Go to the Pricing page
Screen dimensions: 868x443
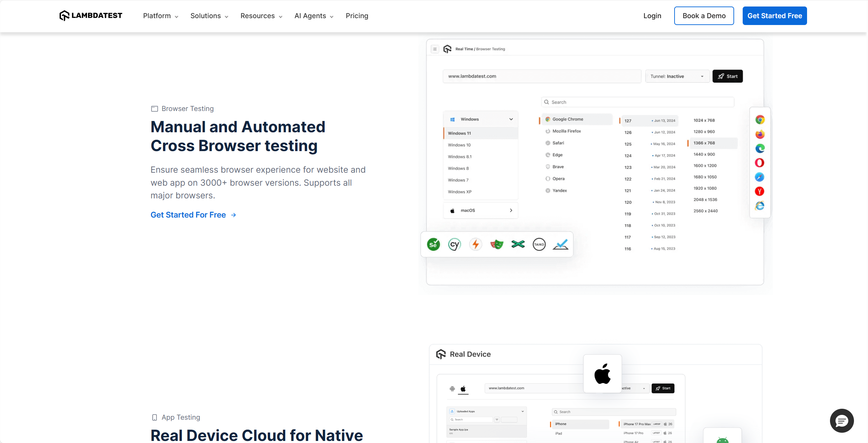[357, 16]
